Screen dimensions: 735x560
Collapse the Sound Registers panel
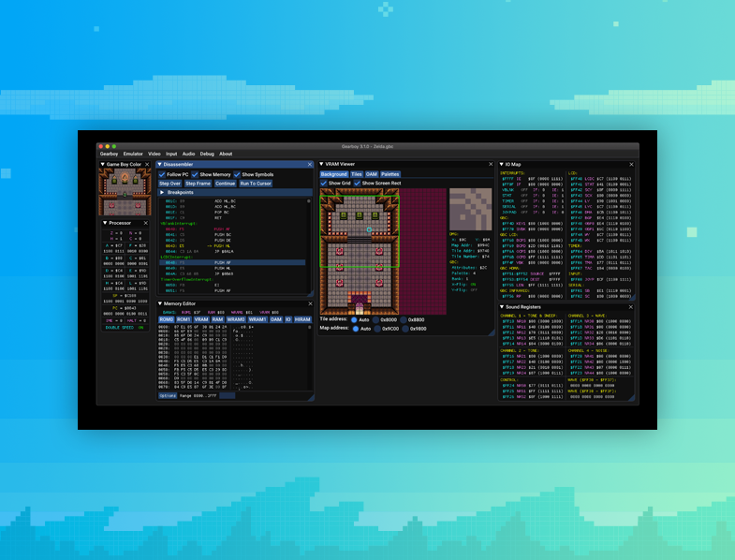tap(502, 307)
